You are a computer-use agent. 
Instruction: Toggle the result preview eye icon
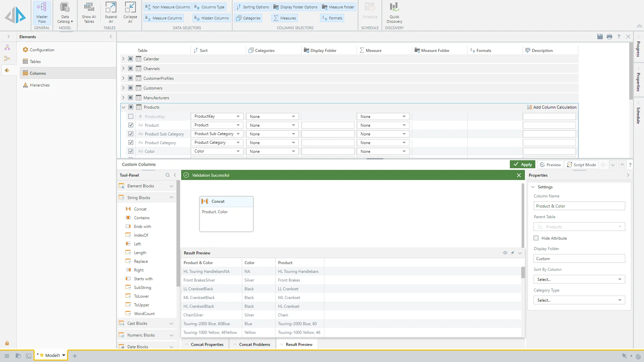505,253
